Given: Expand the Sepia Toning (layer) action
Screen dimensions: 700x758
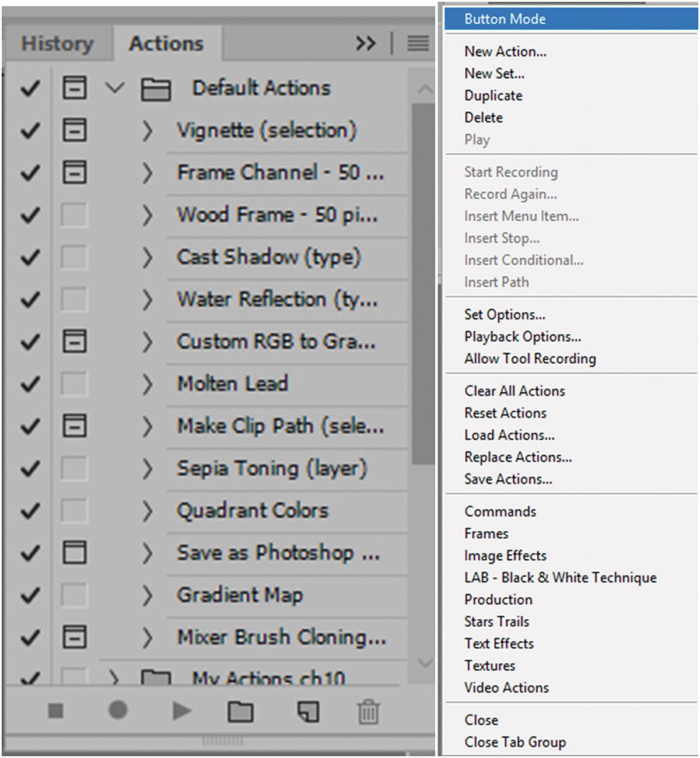Looking at the screenshot, I should (x=147, y=469).
